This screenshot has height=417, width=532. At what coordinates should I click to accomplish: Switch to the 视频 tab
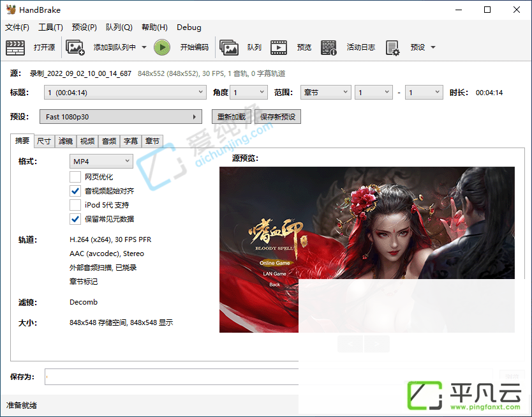click(87, 141)
